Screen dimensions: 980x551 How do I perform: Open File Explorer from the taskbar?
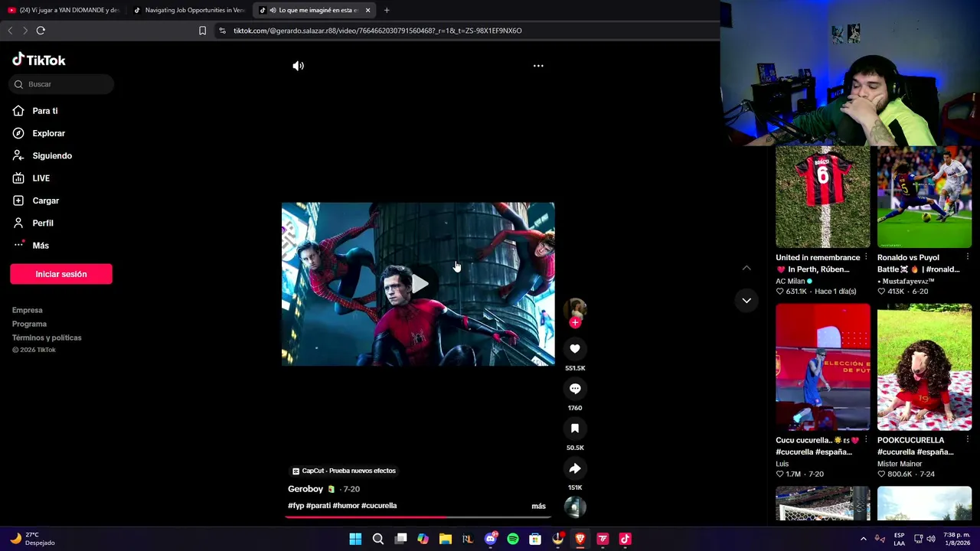pos(446,539)
